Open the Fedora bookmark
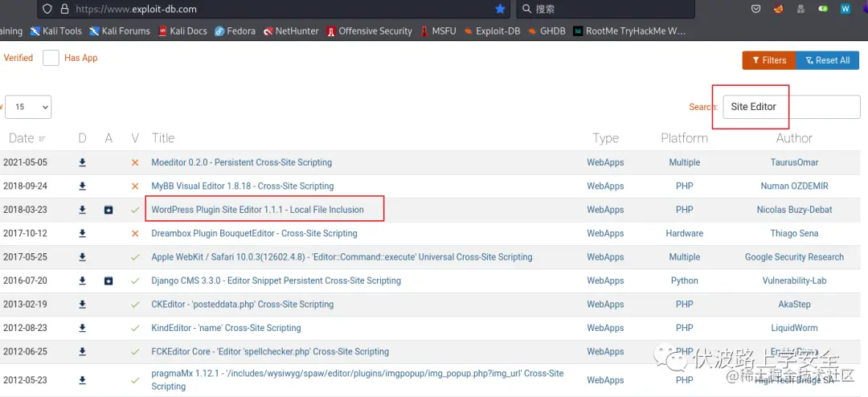868x397 pixels. (x=235, y=31)
